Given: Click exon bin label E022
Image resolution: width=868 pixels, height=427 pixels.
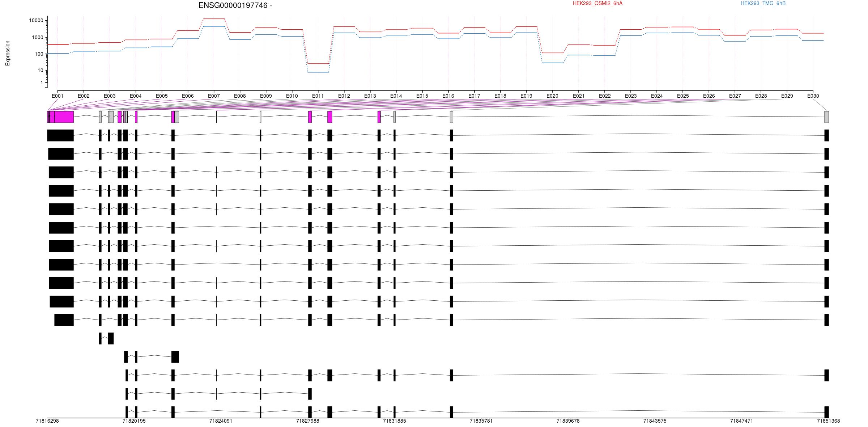Looking at the screenshot, I should click(x=605, y=96).
